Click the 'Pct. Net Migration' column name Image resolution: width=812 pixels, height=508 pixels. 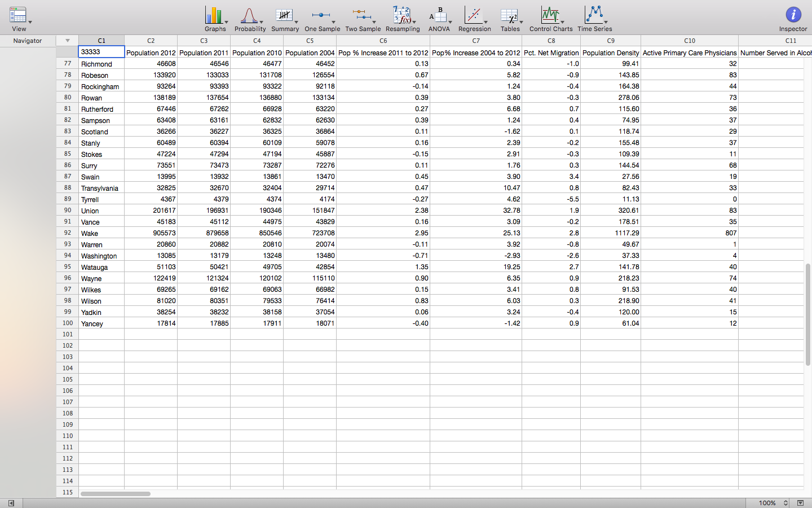pos(551,52)
